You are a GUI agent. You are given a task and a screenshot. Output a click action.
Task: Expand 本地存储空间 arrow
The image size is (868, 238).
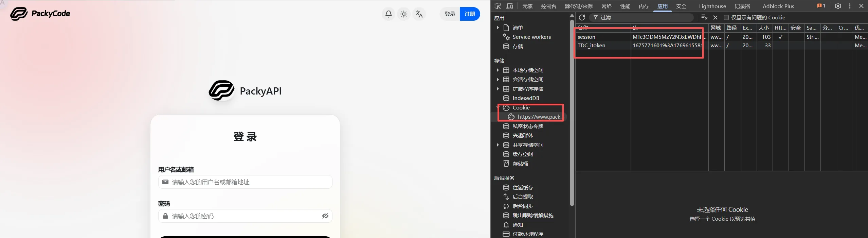(498, 70)
